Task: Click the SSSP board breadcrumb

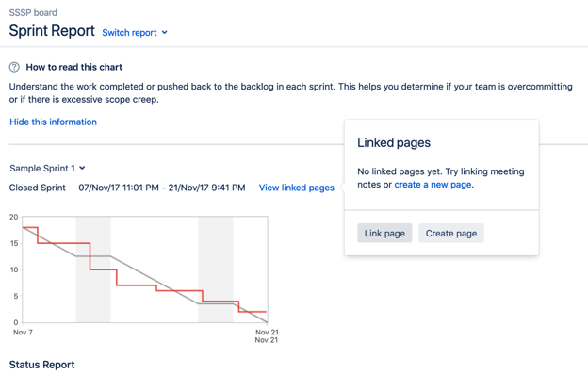Action: pyautogui.click(x=33, y=13)
